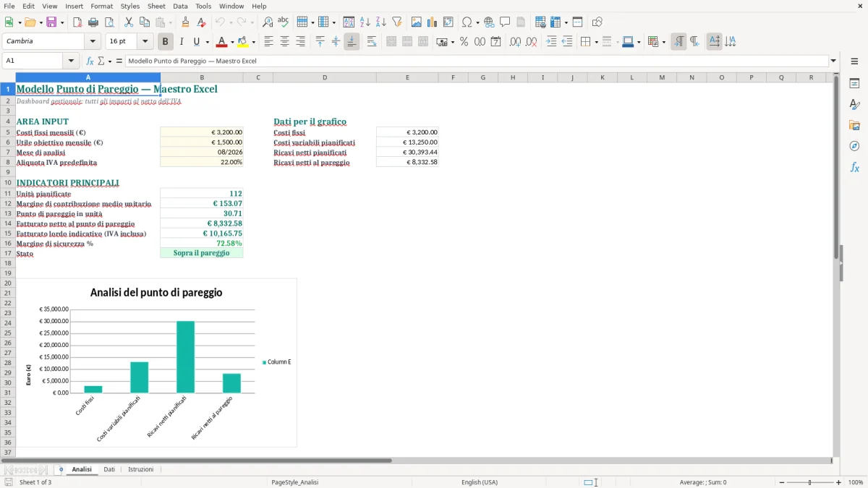Click zoom out minus button

[x=782, y=482]
